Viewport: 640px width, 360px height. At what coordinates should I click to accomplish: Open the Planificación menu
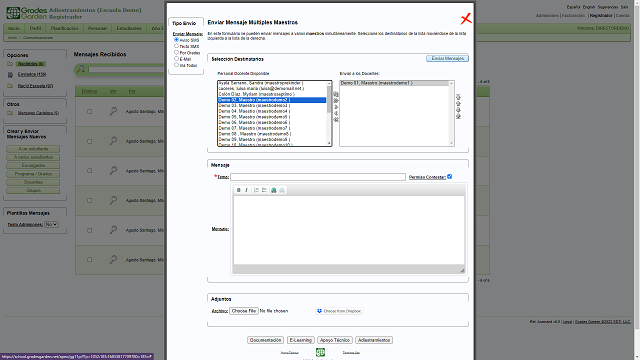click(x=64, y=29)
